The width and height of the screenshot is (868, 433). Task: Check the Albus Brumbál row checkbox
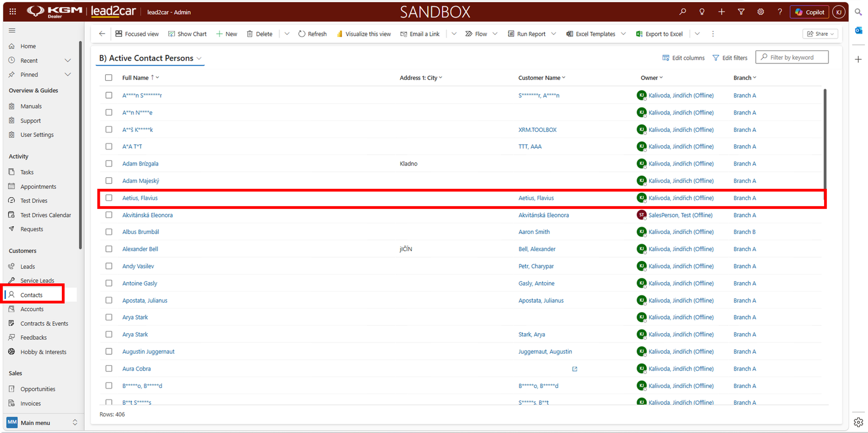[109, 232]
